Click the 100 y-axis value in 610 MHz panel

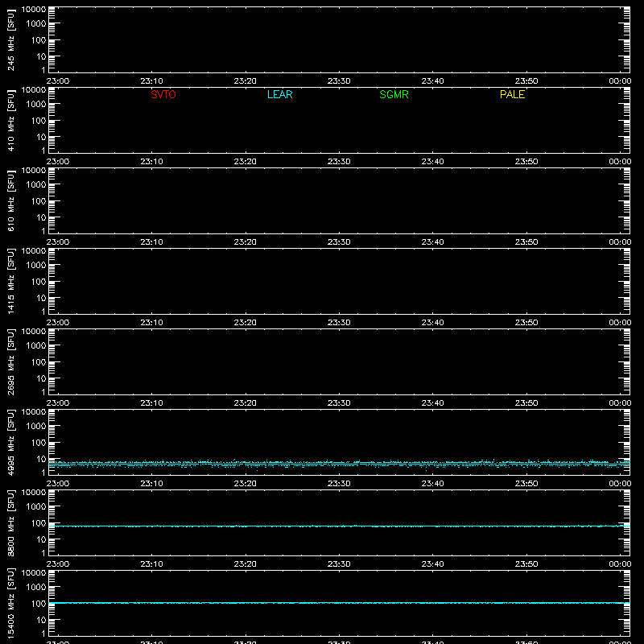point(39,201)
